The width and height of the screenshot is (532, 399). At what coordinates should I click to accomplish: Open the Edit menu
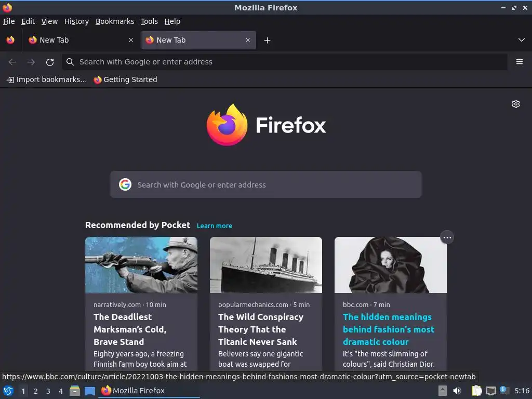pyautogui.click(x=28, y=21)
